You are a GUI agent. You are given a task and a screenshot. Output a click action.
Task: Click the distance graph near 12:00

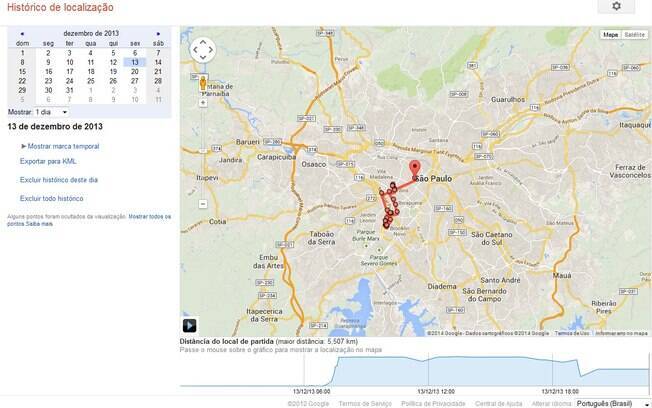(x=429, y=371)
